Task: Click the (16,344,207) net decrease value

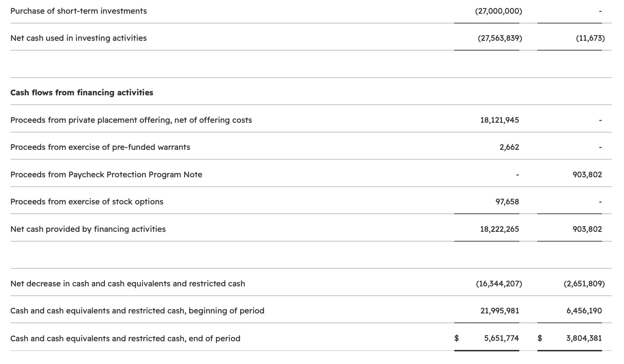Action: (x=499, y=284)
